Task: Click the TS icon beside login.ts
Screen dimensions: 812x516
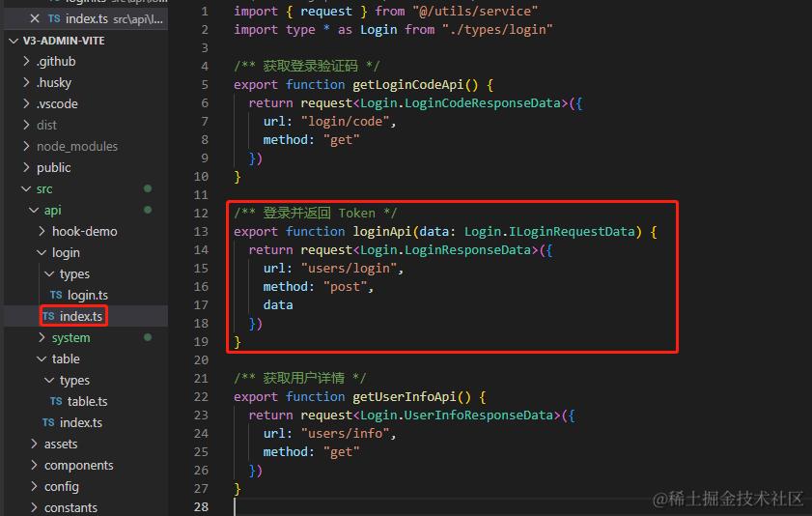Action: pos(56,295)
